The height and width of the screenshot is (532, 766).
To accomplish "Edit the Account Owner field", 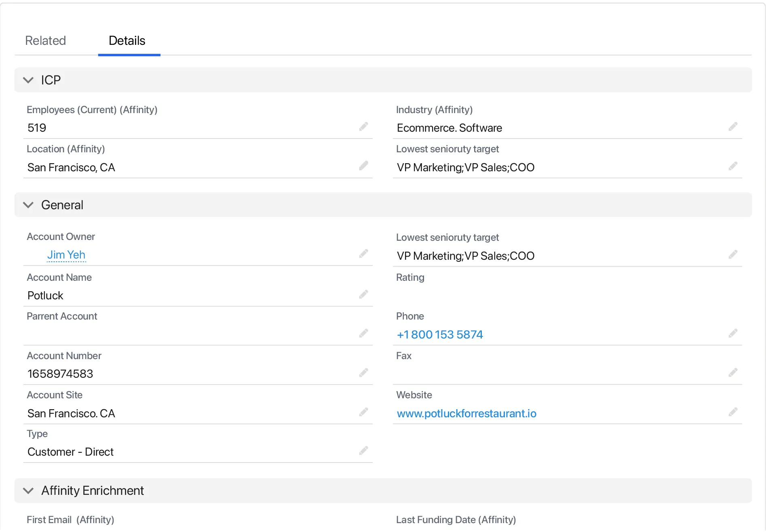I will tap(363, 254).
